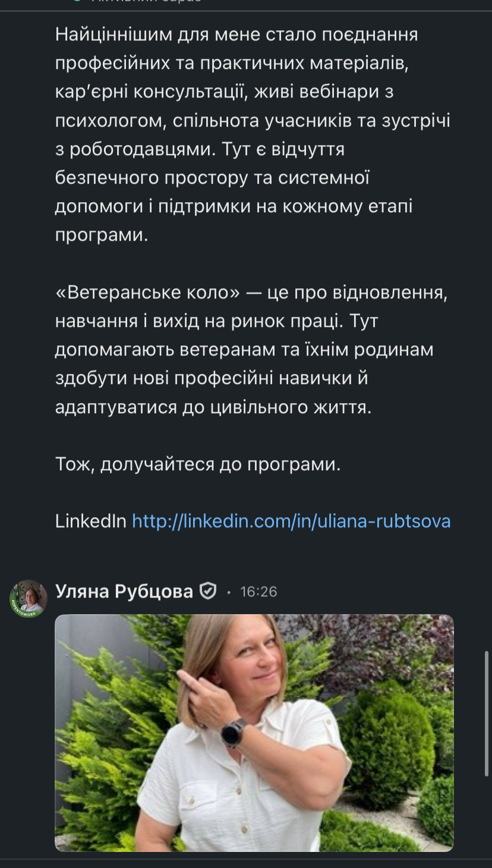The height and width of the screenshot is (868, 492).
Task: Open the linkedin.com/in/uliana-rubtsova link
Action: [x=291, y=521]
